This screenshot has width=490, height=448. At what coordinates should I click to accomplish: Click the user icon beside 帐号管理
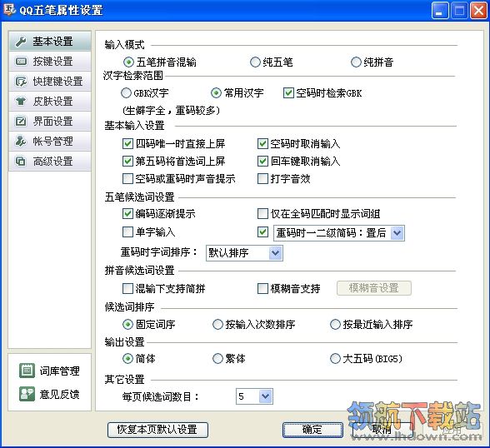tap(21, 141)
